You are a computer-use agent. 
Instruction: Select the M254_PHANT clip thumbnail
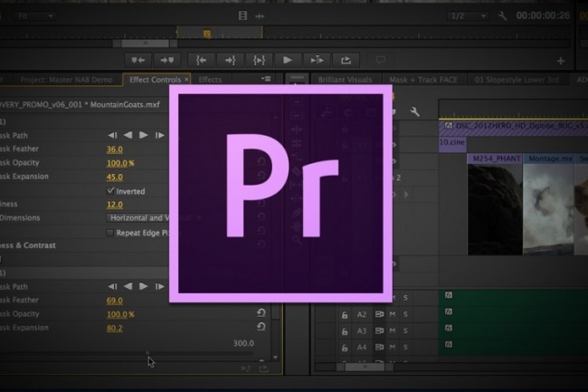pyautogui.click(x=495, y=210)
